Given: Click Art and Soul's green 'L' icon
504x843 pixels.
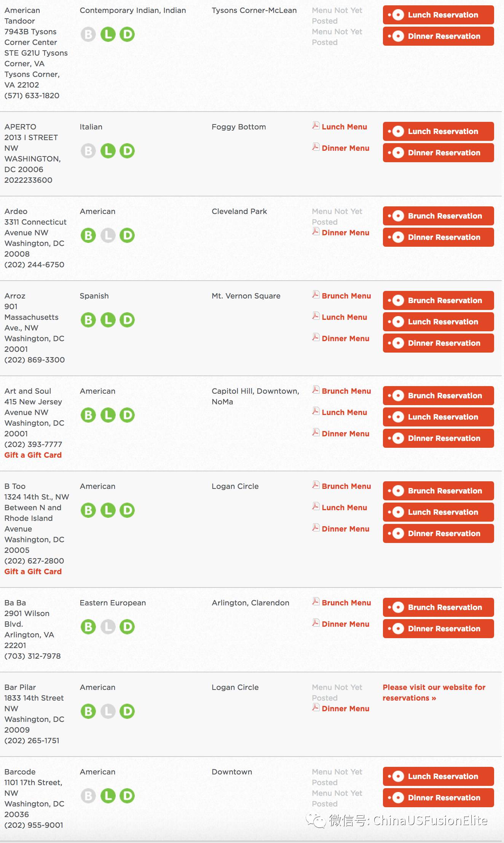Looking at the screenshot, I should coord(108,415).
